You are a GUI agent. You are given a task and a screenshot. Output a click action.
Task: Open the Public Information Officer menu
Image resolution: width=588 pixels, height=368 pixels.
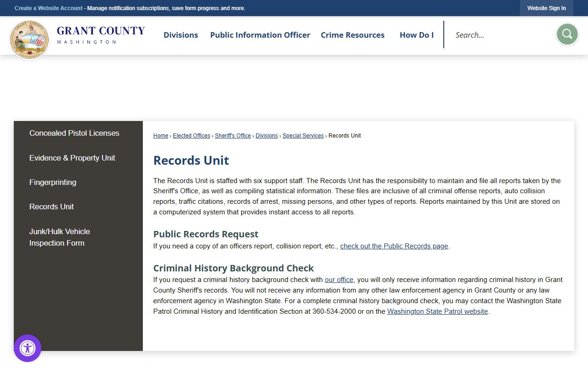click(260, 35)
